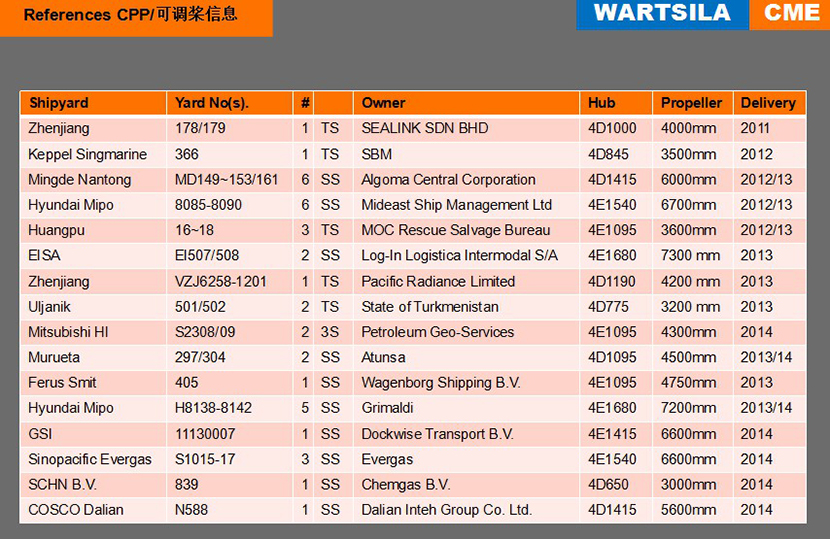Image resolution: width=830 pixels, height=539 pixels.
Task: Select the Mingde Nantong row name
Action: [x=80, y=180]
